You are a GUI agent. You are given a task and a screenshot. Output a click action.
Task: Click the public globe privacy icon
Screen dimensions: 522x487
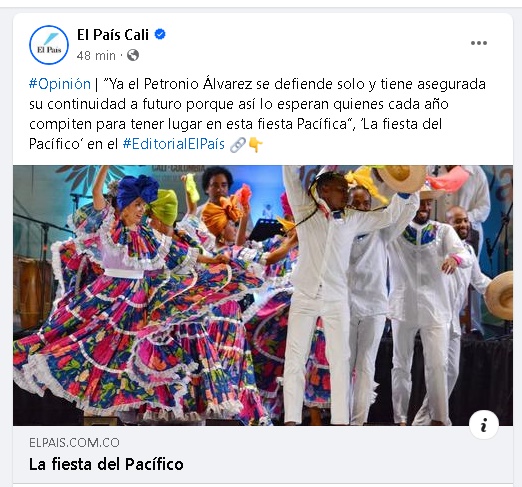pyautogui.click(x=133, y=55)
